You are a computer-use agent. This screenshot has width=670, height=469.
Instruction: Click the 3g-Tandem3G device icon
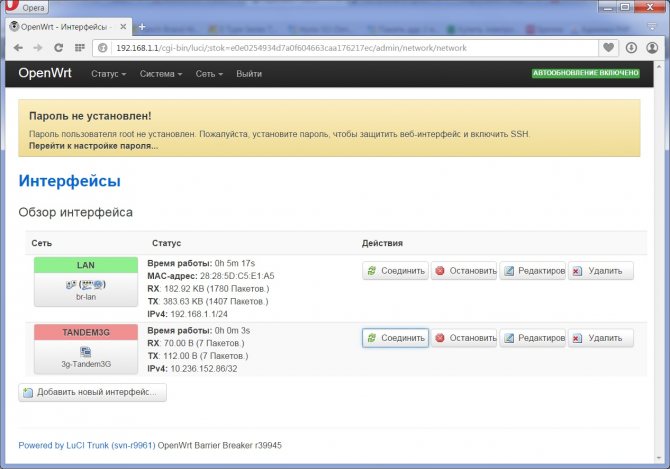coord(86,352)
